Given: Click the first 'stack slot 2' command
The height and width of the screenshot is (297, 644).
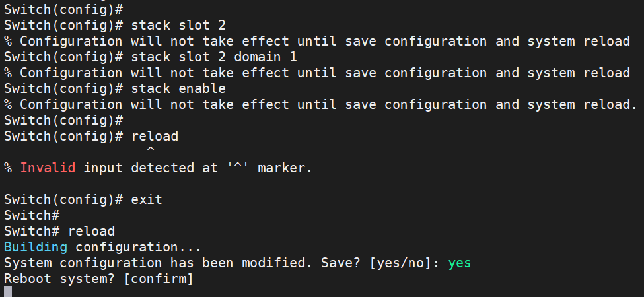Looking at the screenshot, I should coord(178,26).
